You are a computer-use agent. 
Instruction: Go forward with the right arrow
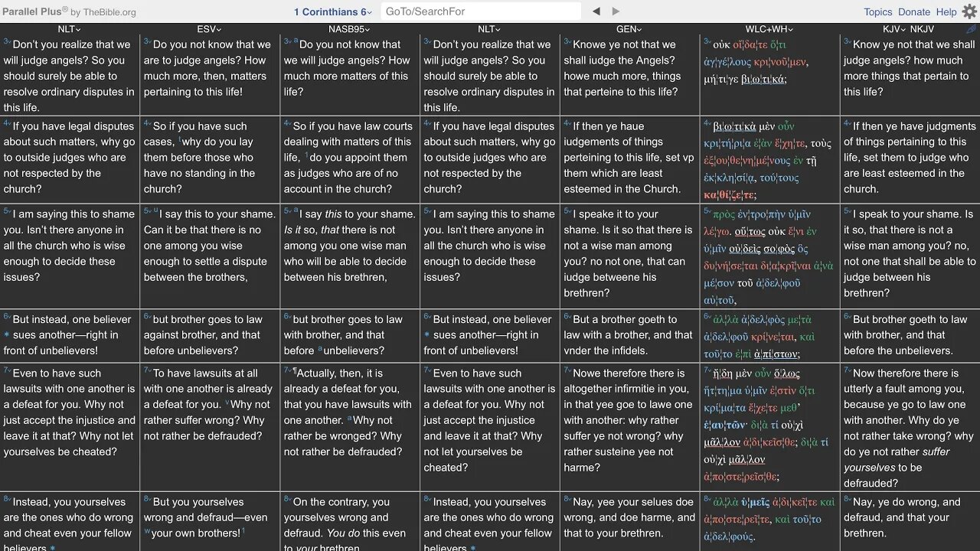coord(616,11)
